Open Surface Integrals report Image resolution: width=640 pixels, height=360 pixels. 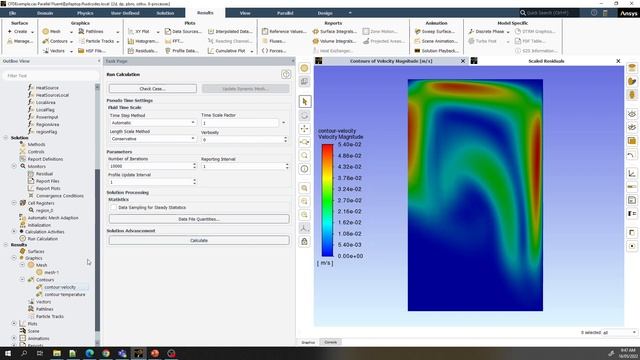334,31
